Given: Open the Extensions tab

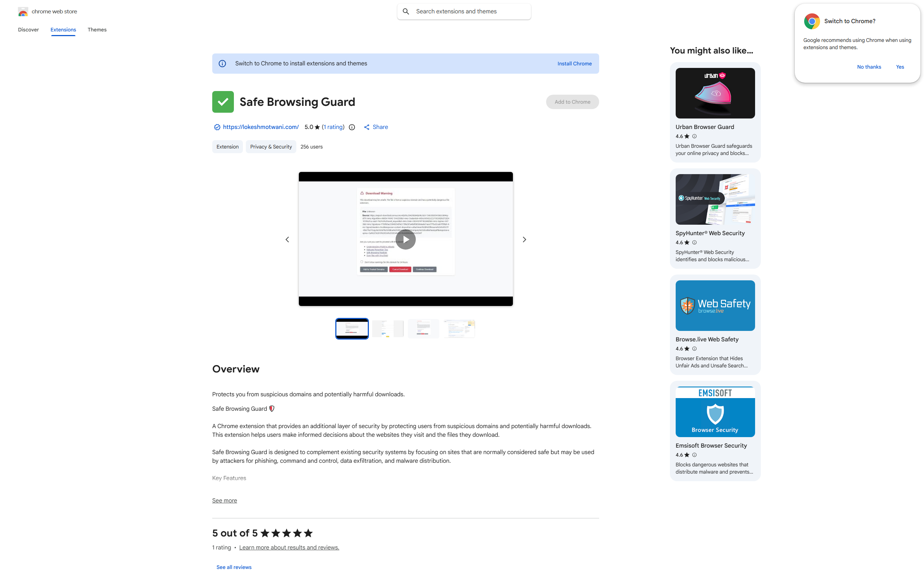Looking at the screenshot, I should tap(63, 30).
